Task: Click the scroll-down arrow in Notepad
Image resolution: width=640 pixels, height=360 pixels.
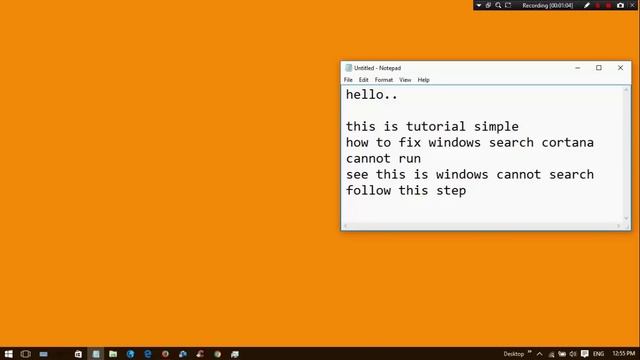Action: (x=626, y=218)
